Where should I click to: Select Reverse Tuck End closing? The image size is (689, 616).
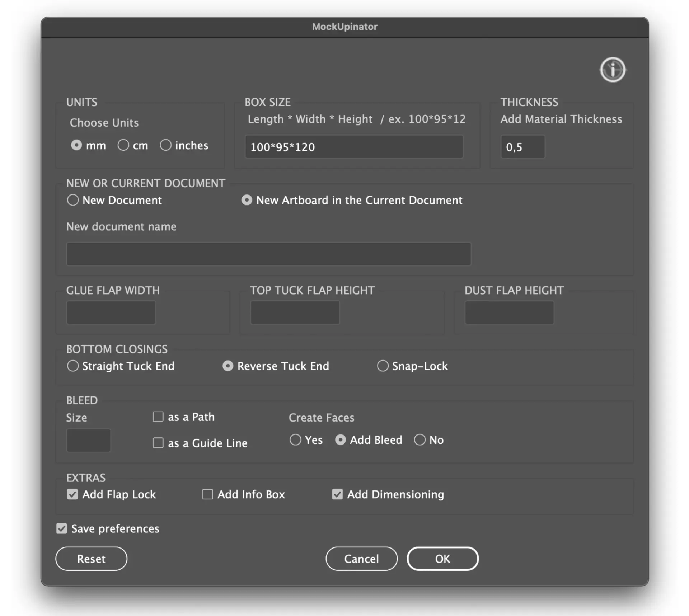click(228, 366)
